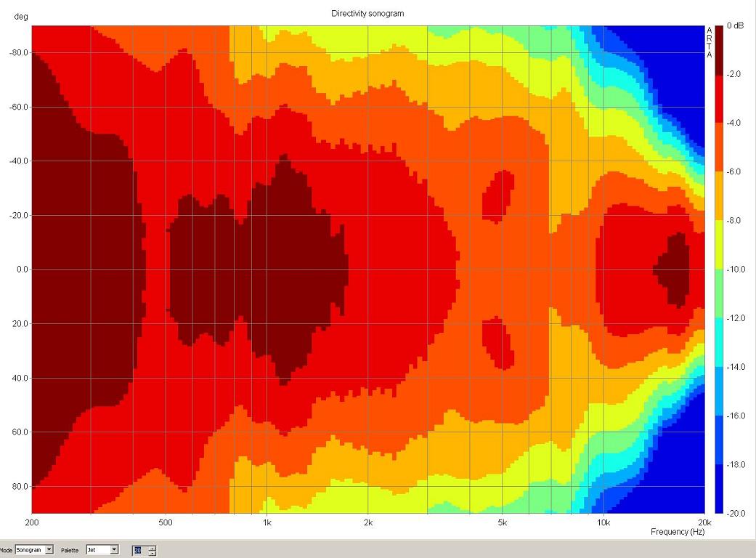Pick the green legend band below -10.0
756x558 pixels.
719,294
